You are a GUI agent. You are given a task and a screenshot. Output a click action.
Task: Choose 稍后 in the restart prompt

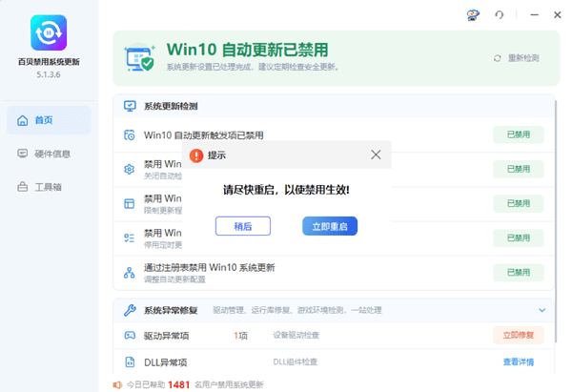pyautogui.click(x=243, y=226)
